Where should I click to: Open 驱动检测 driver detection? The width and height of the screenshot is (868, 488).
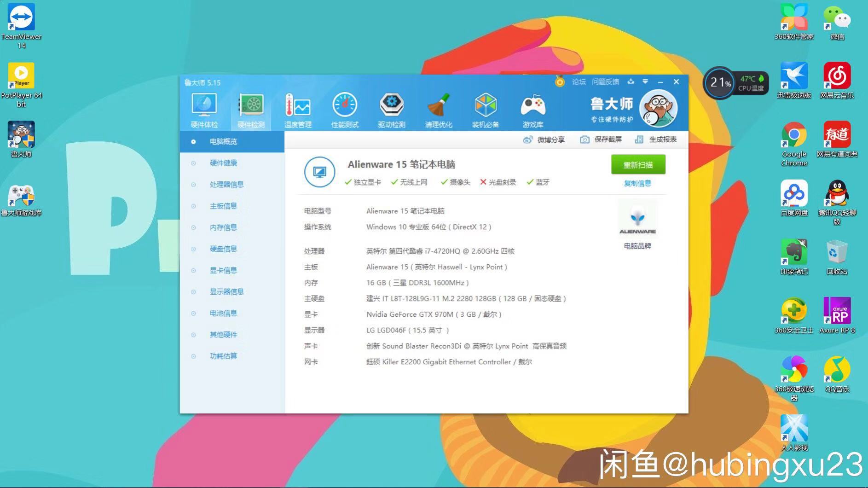pyautogui.click(x=392, y=110)
